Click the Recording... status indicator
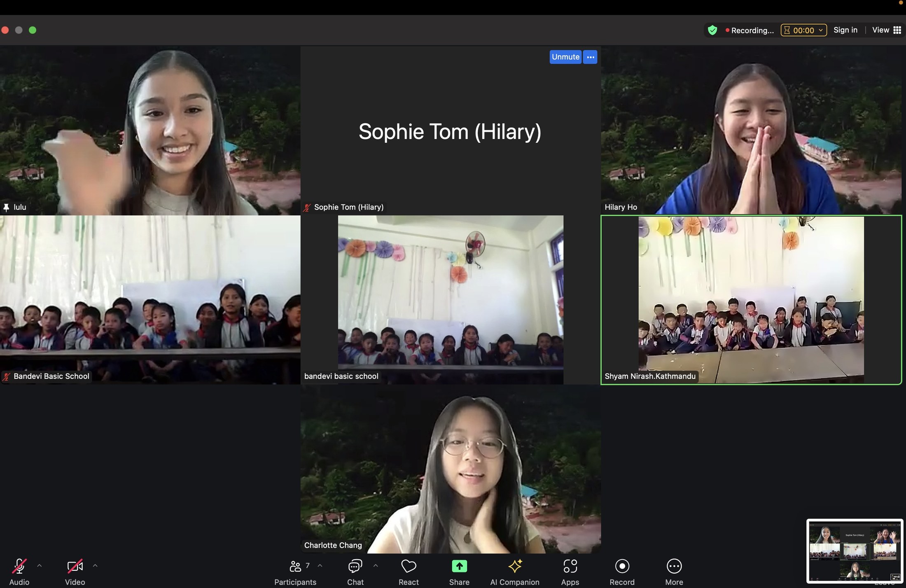Screen dimensions: 906x588 (x=750, y=30)
